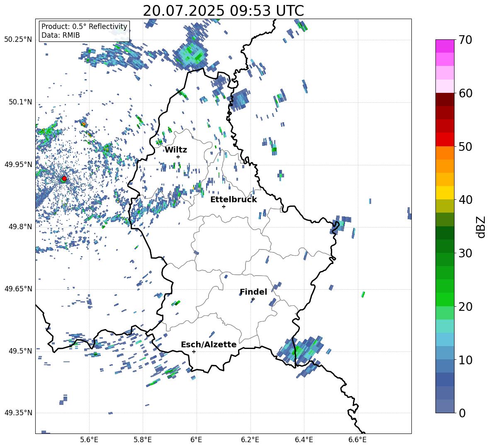Click the olive colorbar swatch below 40
The height and width of the screenshot is (448, 491).
(445, 206)
